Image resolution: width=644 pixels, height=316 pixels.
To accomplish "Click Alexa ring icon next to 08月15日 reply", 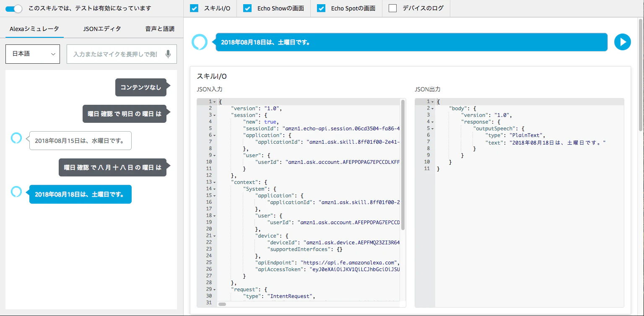I will (16, 138).
